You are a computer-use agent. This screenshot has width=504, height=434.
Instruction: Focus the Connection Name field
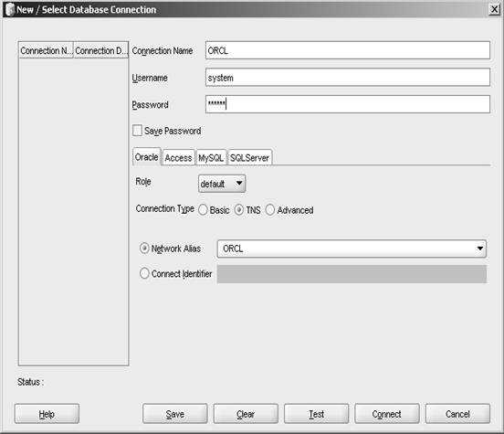(x=348, y=50)
